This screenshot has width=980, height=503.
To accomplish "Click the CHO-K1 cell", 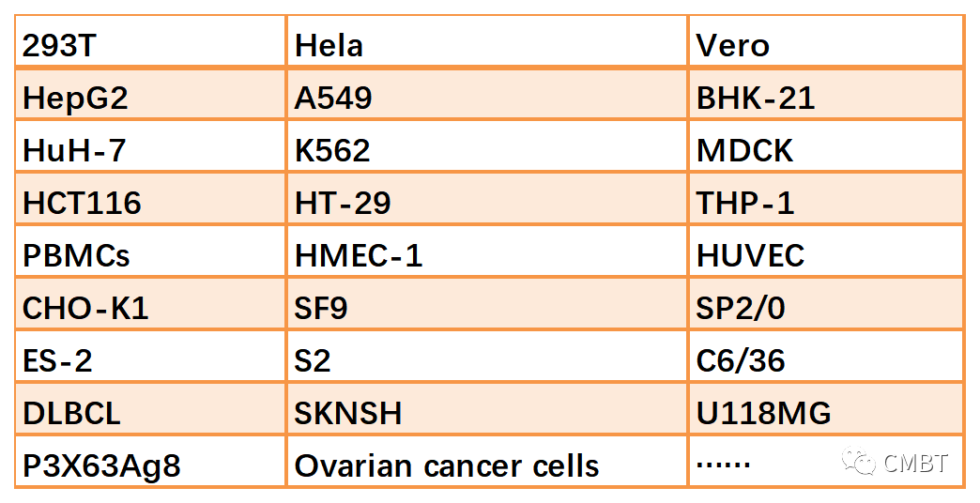I will 85,308.
